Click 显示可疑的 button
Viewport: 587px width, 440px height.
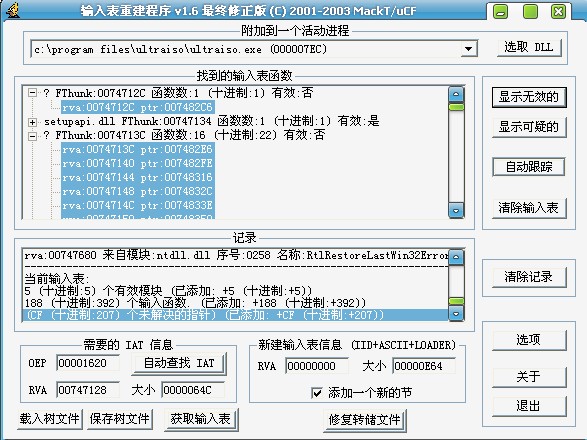click(x=529, y=127)
